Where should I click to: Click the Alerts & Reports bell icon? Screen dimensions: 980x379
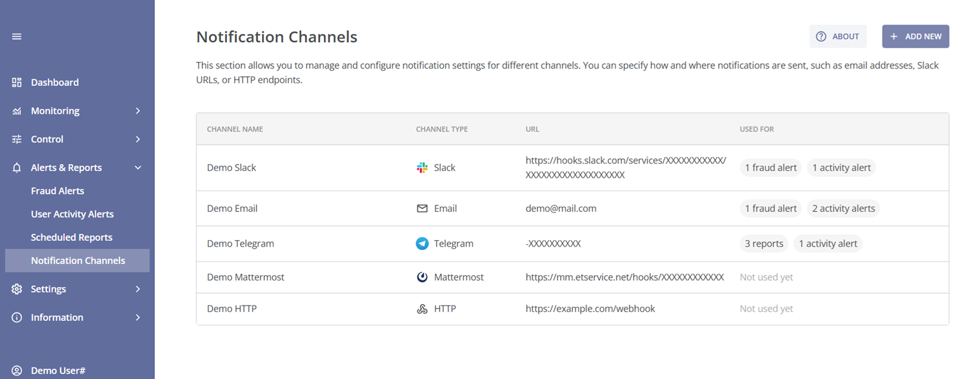click(16, 167)
